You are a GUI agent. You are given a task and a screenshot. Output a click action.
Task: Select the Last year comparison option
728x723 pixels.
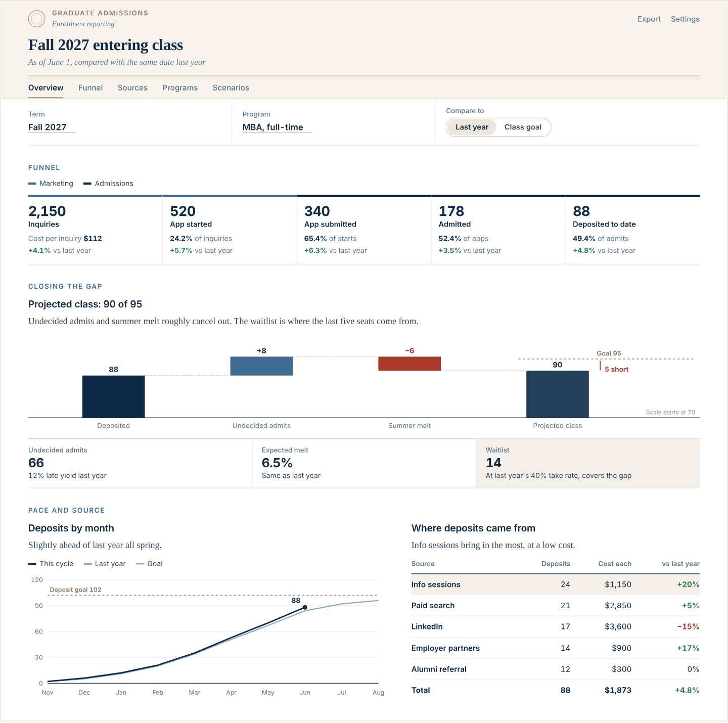[472, 127]
